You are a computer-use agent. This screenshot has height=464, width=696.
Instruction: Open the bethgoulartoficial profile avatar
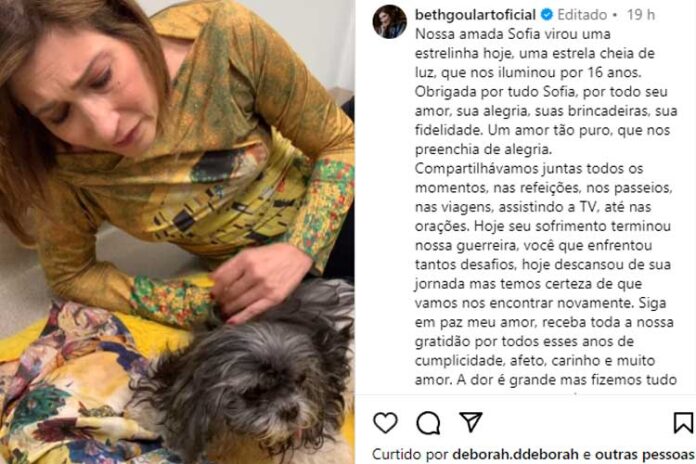click(389, 22)
